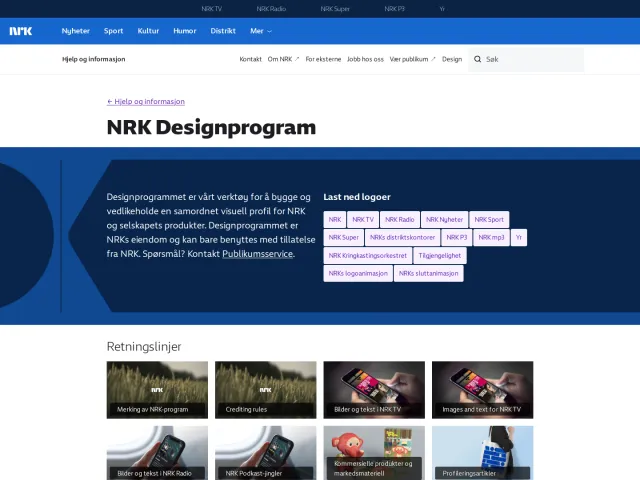Click the Hjelp og informasjon heading link

coord(93,59)
